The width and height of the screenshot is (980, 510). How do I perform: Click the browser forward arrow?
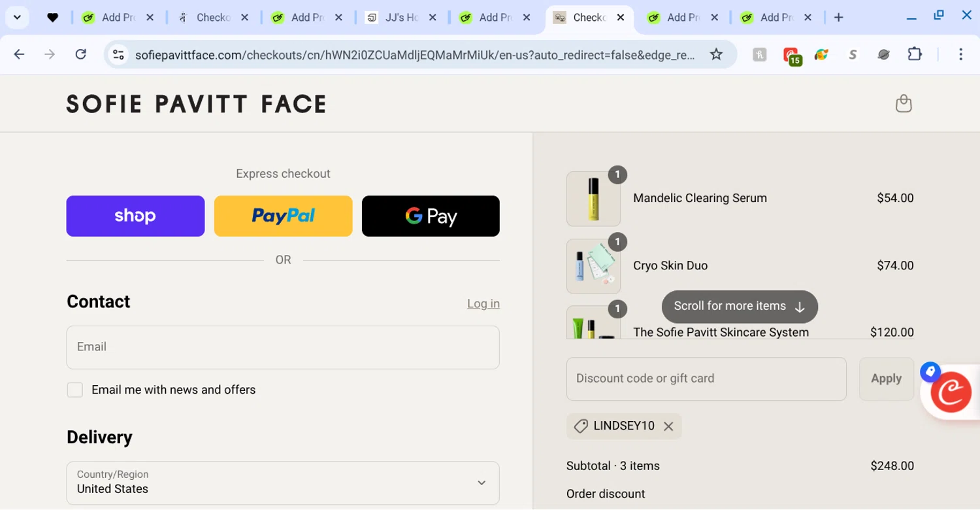coord(50,54)
